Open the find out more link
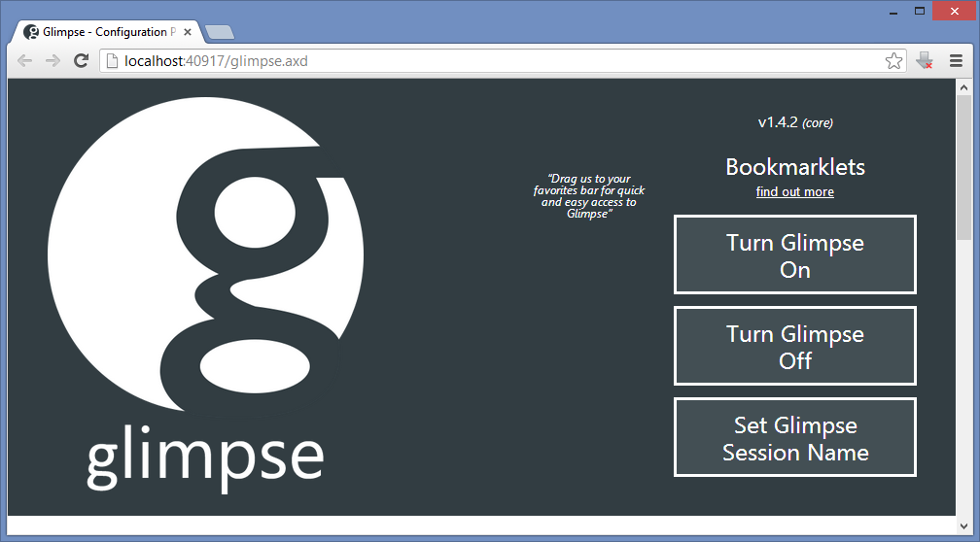 795,191
